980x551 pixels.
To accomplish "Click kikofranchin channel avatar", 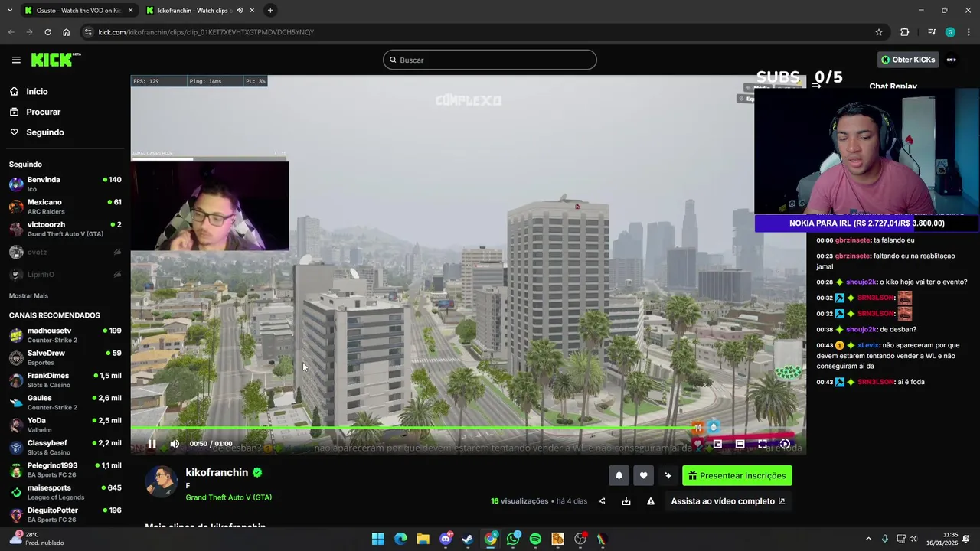I will click(161, 481).
